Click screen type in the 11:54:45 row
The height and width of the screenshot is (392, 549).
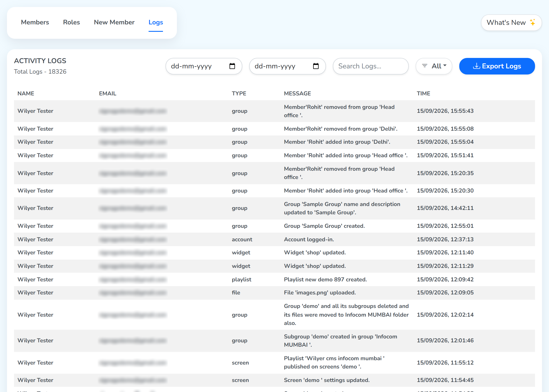tap(240, 380)
